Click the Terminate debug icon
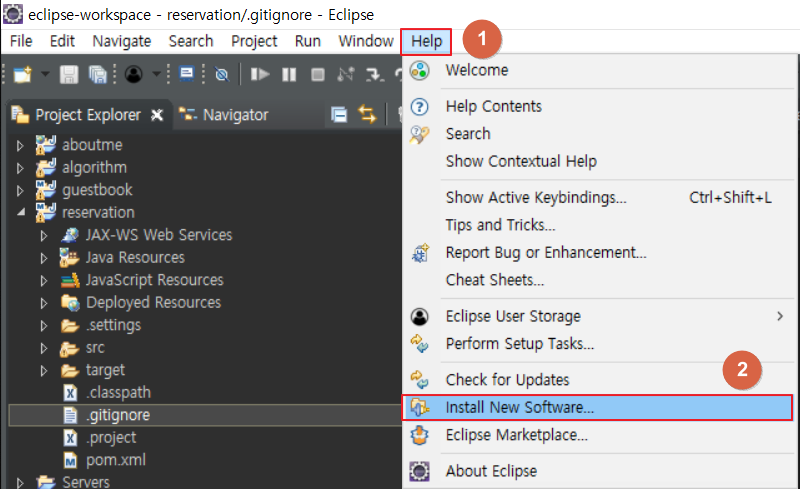The image size is (800, 489). 318,75
